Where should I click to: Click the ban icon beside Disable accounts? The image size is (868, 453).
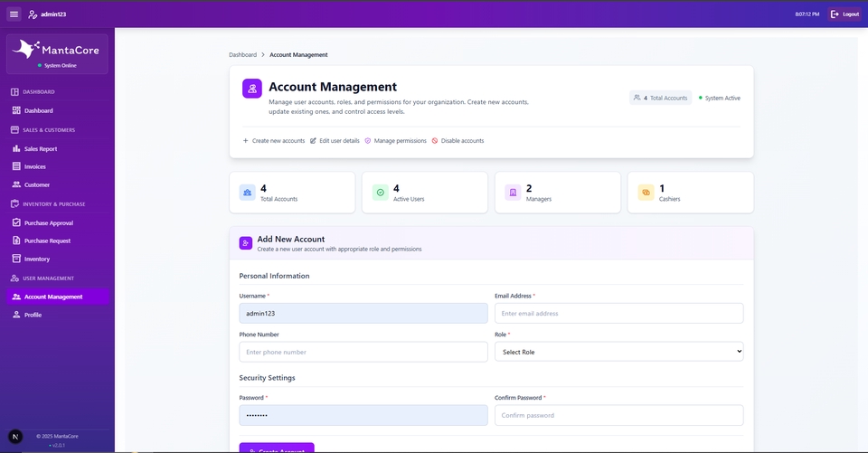[x=435, y=141]
